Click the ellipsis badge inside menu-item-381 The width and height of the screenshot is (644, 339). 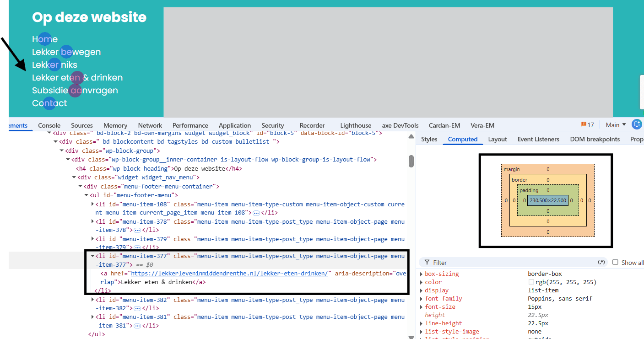[137, 326]
